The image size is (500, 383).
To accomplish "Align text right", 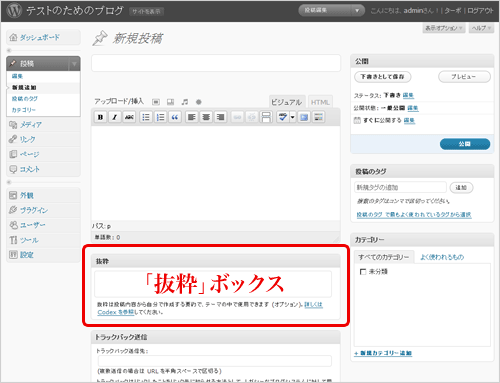I will [x=221, y=117].
